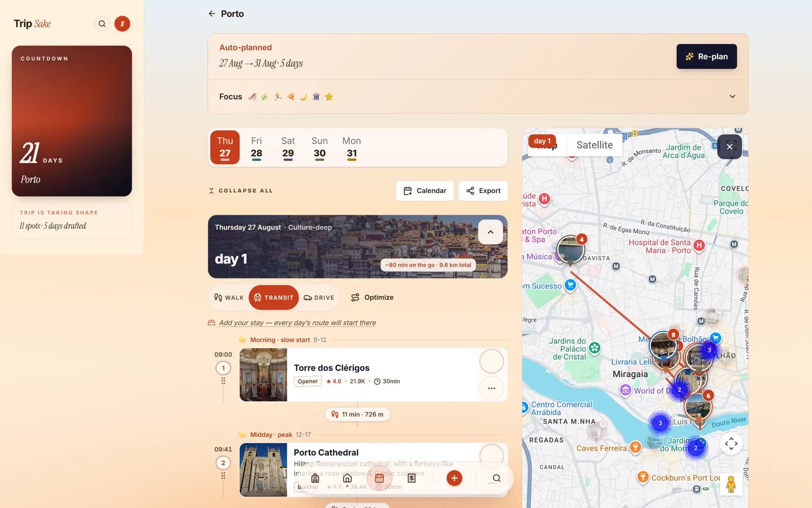Viewport: 812px width, 508px height.
Task: Select the calendar itinerary icon in bottom bar
Action: tap(379, 478)
